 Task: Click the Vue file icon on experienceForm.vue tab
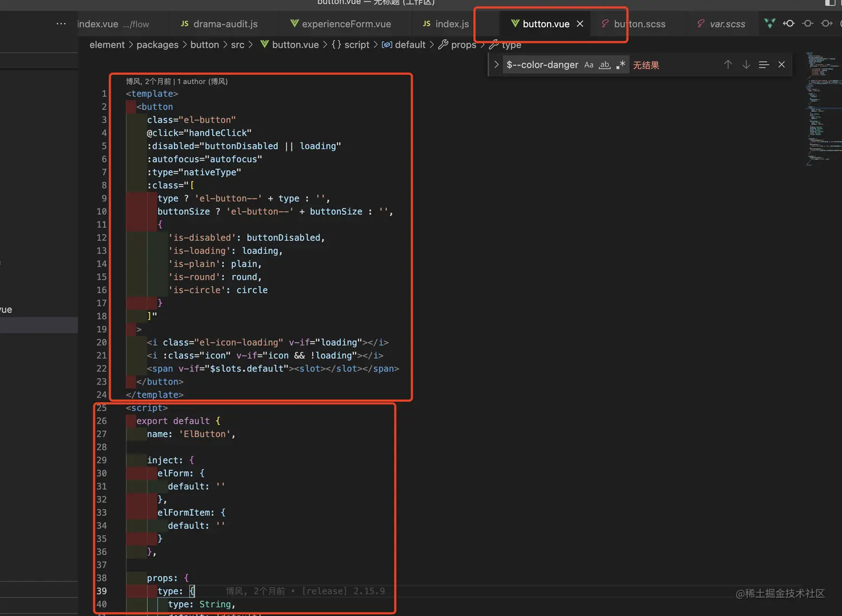294,23
